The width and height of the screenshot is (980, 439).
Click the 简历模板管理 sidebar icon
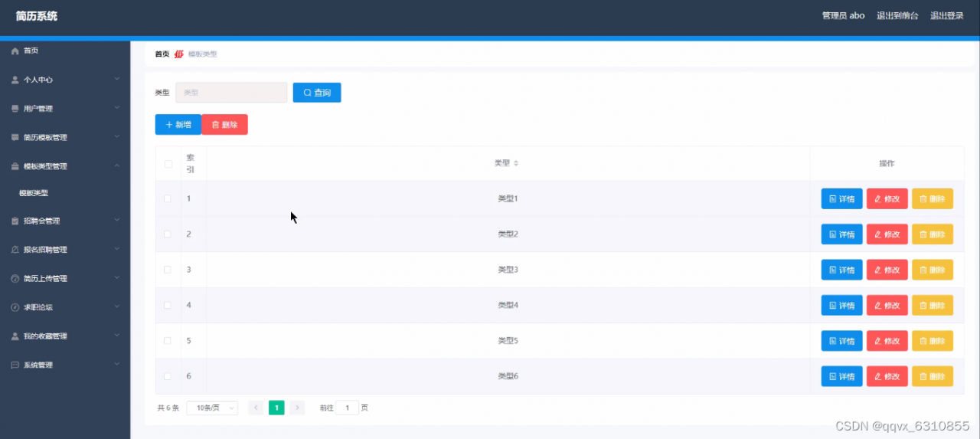click(x=15, y=138)
